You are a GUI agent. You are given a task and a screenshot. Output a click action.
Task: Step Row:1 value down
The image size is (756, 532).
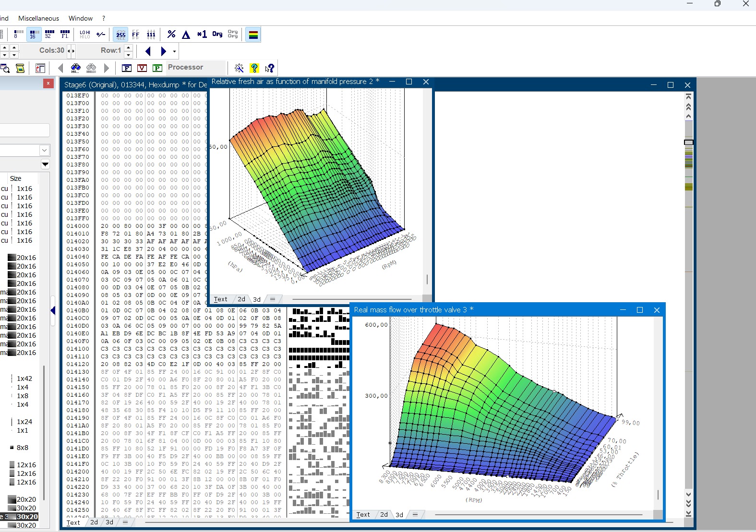pos(128,54)
